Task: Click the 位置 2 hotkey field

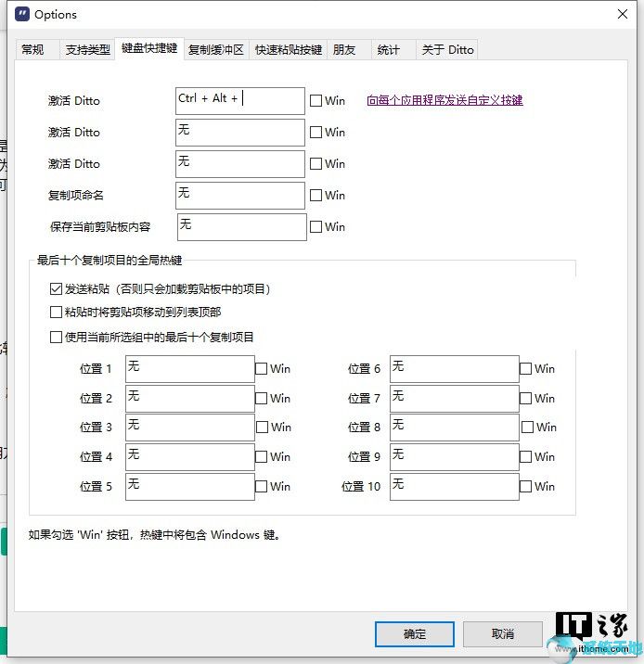Action: [x=190, y=399]
